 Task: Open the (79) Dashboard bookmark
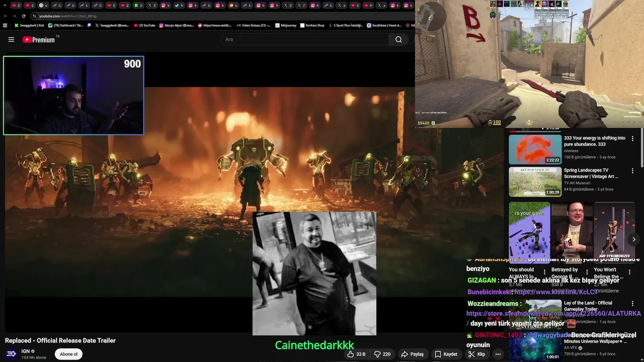click(65, 25)
